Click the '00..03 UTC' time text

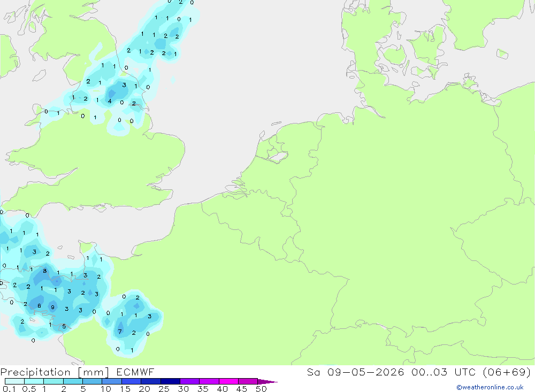pos(444,372)
